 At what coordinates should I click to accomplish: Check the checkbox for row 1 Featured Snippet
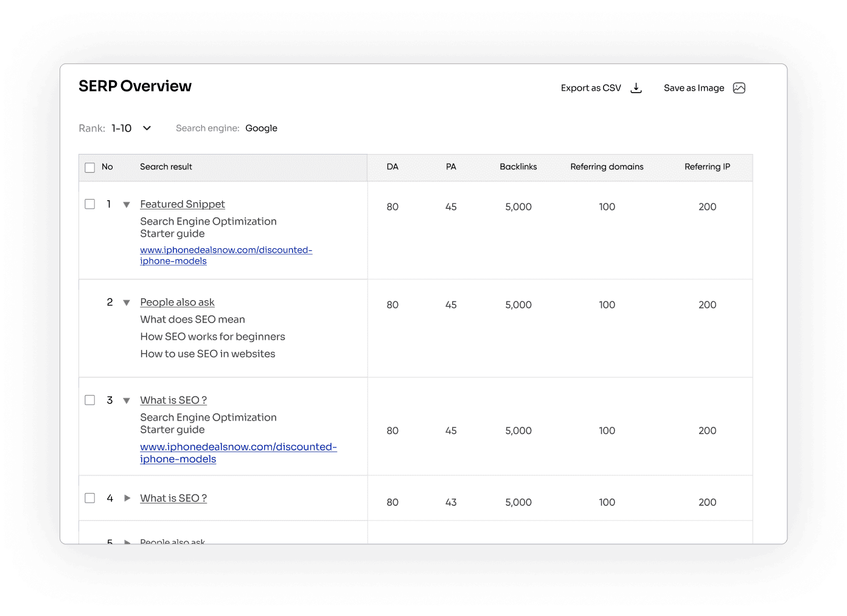click(89, 204)
